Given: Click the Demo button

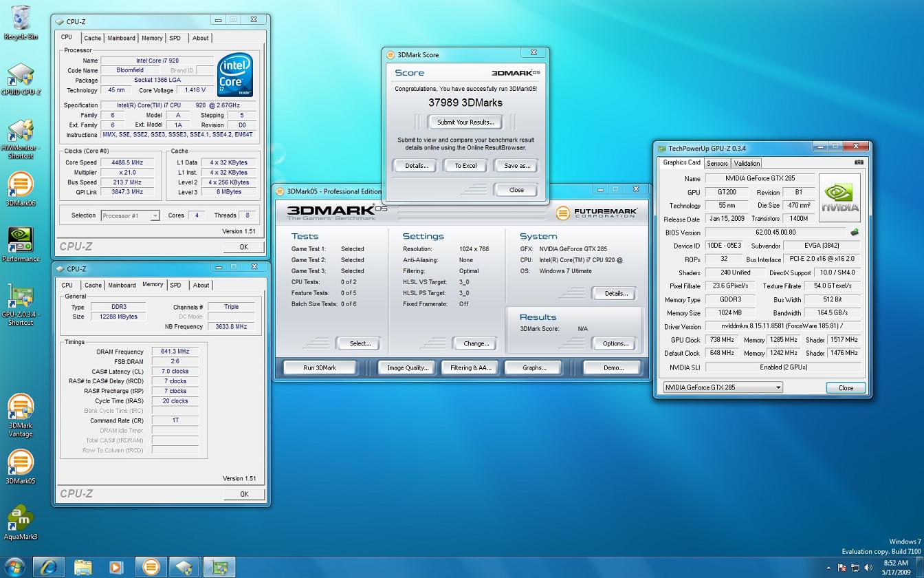Looking at the screenshot, I should point(613,367).
